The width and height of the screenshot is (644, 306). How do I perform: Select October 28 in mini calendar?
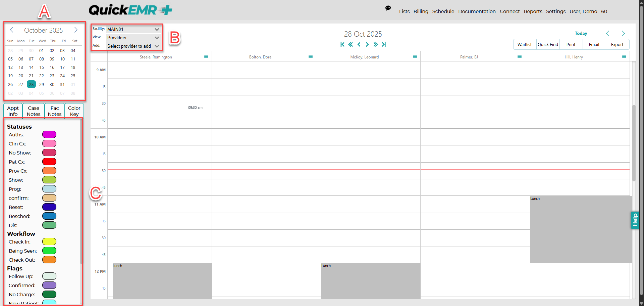(x=31, y=84)
